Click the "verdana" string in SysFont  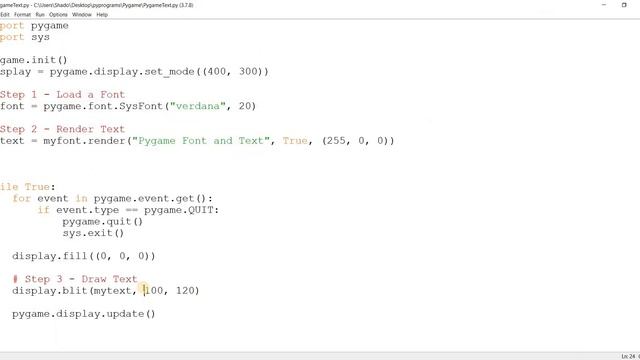click(198, 106)
